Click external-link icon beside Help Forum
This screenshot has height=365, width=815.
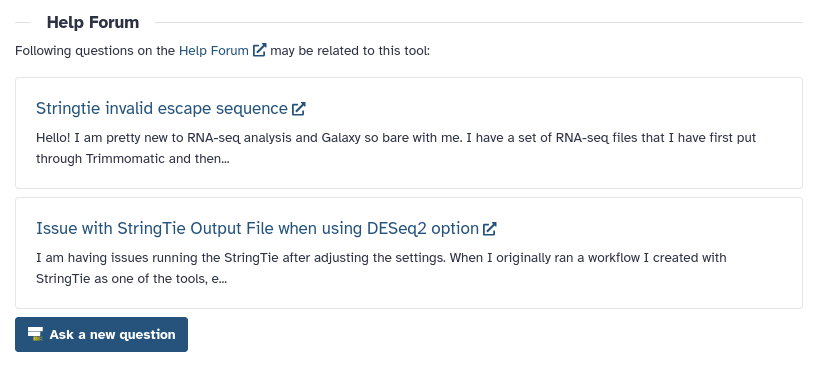click(259, 50)
